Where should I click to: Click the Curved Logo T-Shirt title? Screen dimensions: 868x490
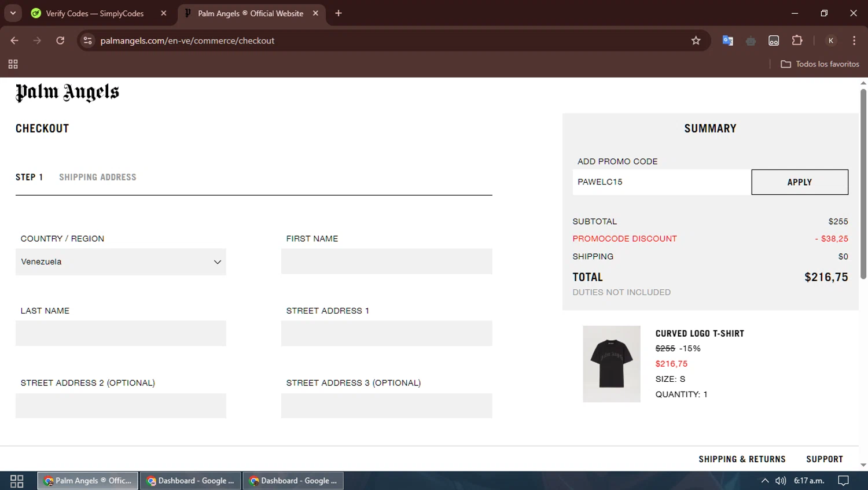click(x=700, y=333)
